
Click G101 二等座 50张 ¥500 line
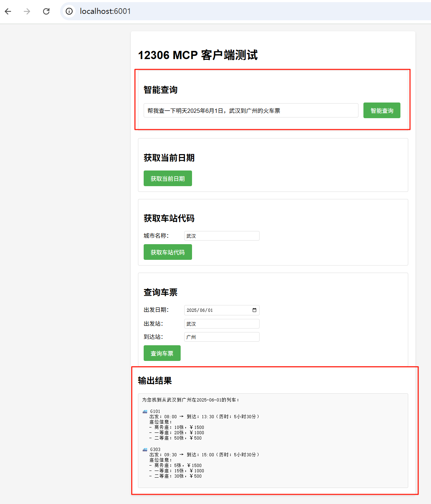pos(175,438)
